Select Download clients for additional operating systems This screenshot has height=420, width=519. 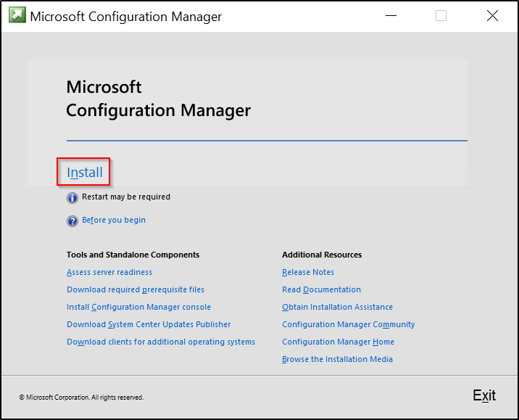[x=161, y=342]
